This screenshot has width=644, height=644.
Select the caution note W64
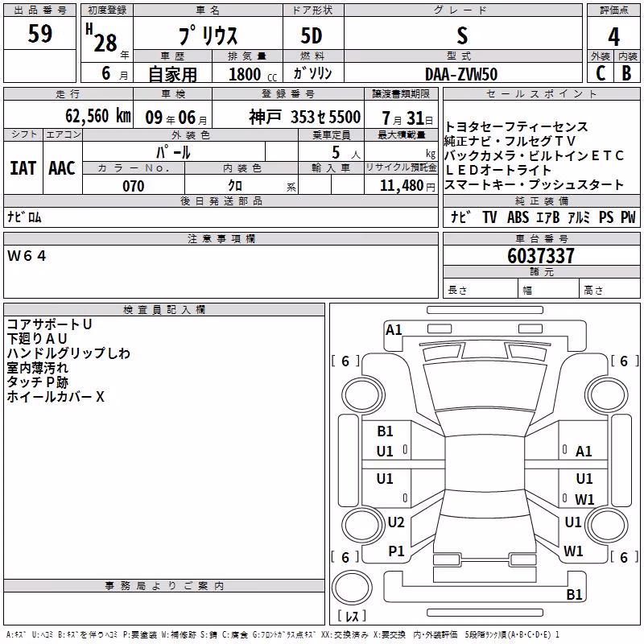point(27,256)
